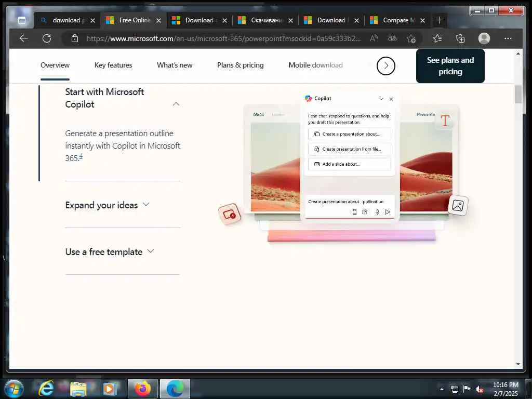Open Edge Settings and more menu

[508, 38]
